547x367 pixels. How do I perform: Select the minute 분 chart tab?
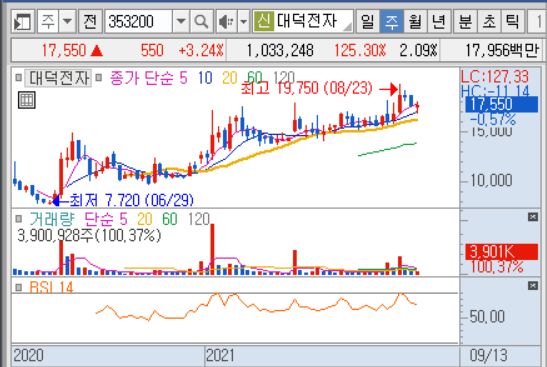click(x=465, y=22)
